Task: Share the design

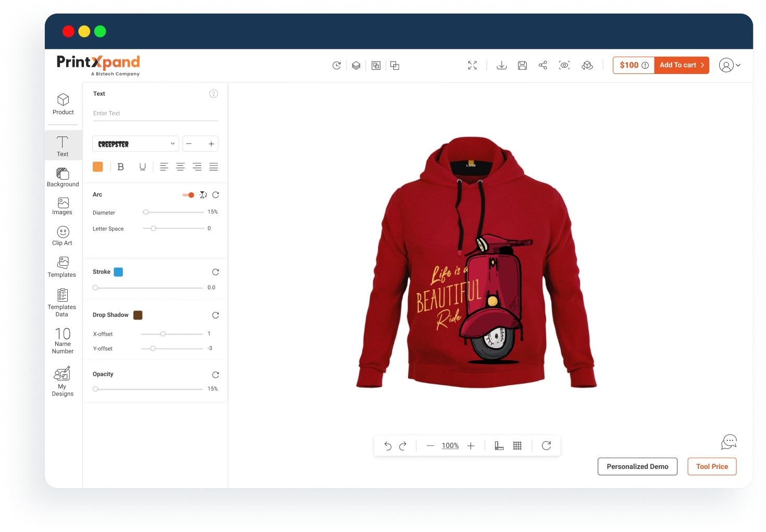Action: point(543,65)
